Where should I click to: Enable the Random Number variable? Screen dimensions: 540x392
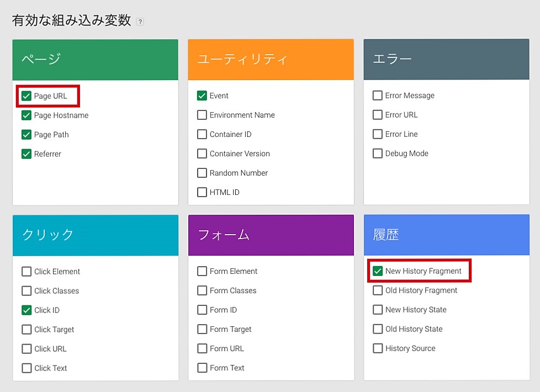click(x=202, y=173)
